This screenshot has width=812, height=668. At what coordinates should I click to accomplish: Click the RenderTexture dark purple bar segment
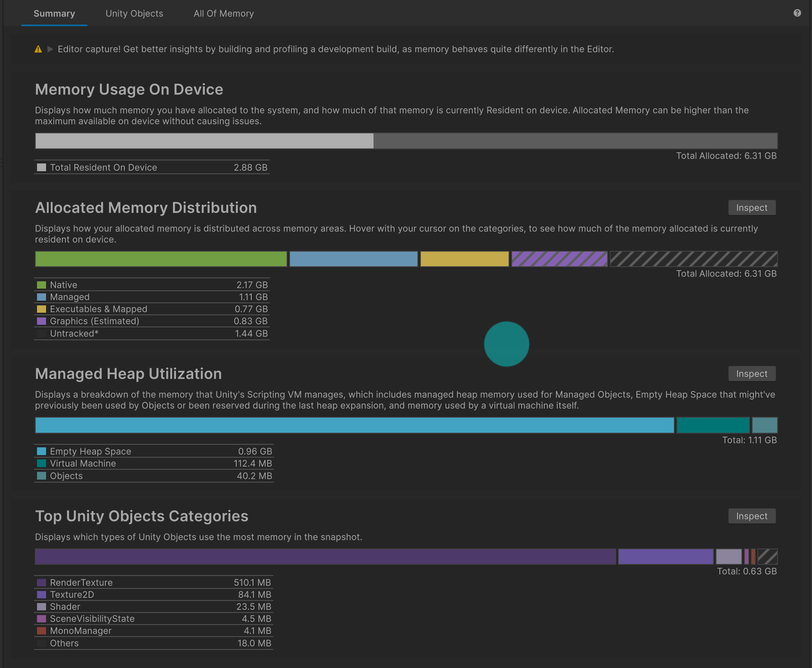(x=325, y=557)
